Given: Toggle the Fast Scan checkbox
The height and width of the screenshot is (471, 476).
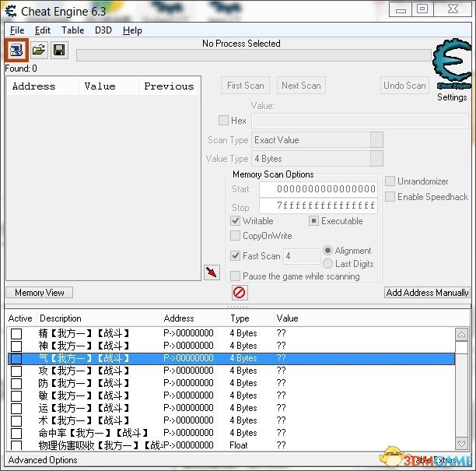Looking at the screenshot, I should (235, 255).
